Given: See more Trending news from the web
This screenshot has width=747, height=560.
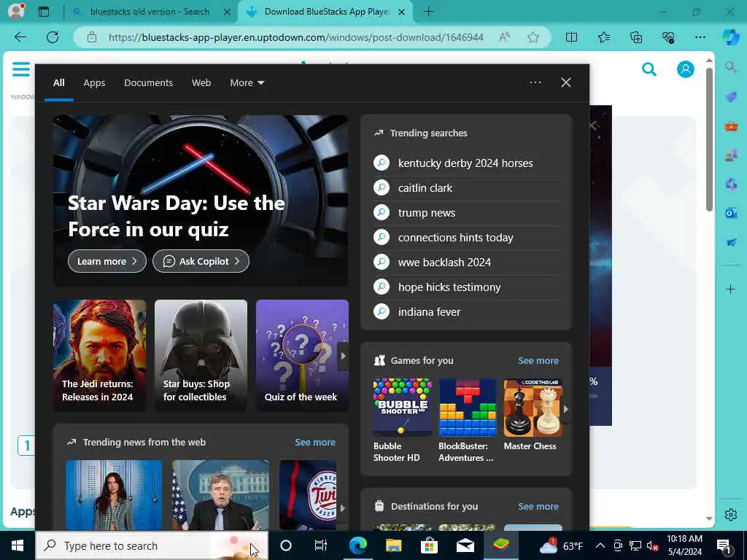Looking at the screenshot, I should click(x=315, y=442).
